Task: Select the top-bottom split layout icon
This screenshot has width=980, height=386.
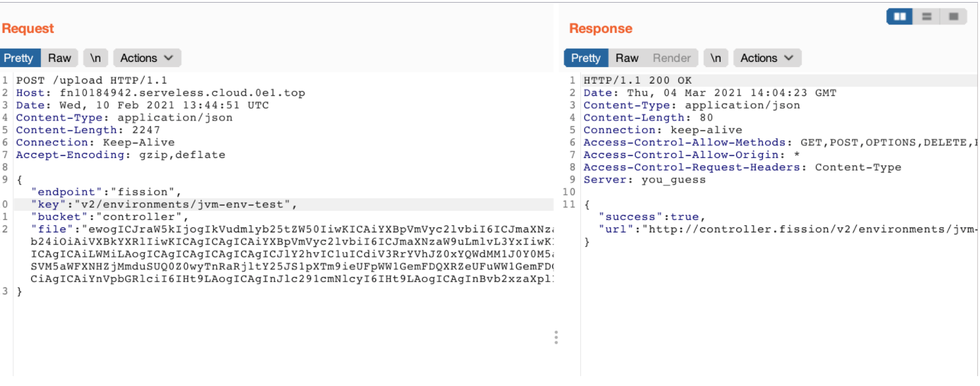Action: 927,16
